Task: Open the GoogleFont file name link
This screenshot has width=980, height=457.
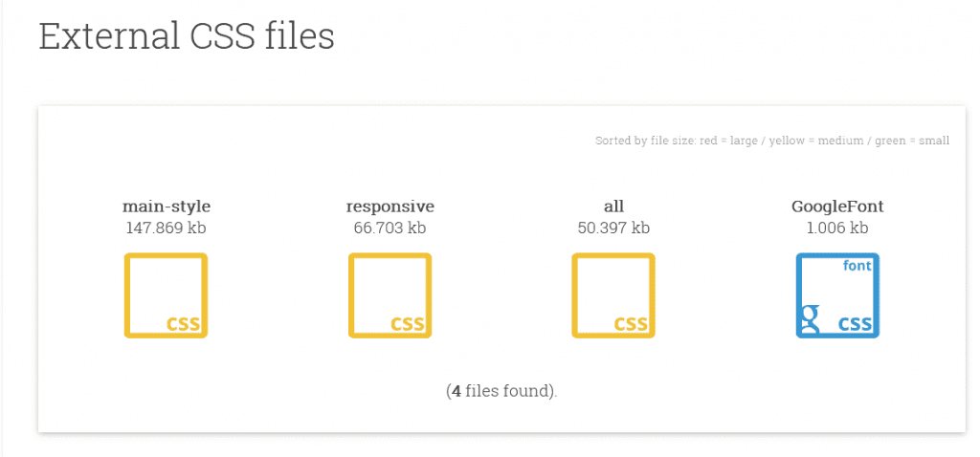Action: [x=837, y=207]
